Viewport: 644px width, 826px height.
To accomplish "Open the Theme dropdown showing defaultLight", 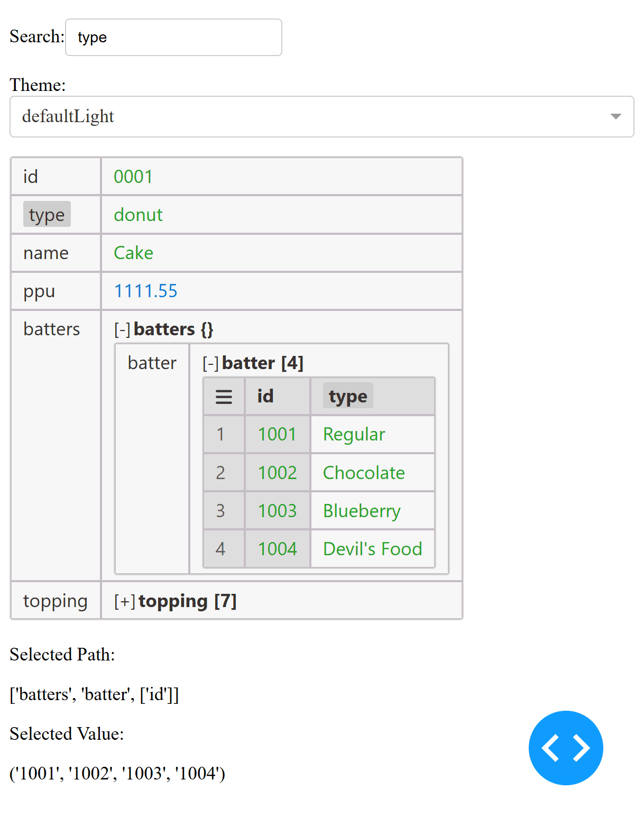I will coord(317,116).
